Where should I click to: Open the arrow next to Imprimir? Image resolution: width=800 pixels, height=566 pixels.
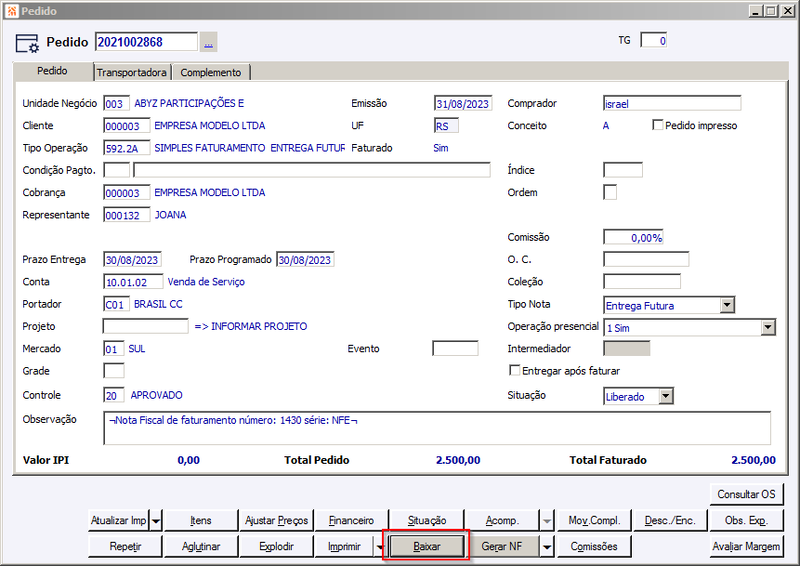380,547
